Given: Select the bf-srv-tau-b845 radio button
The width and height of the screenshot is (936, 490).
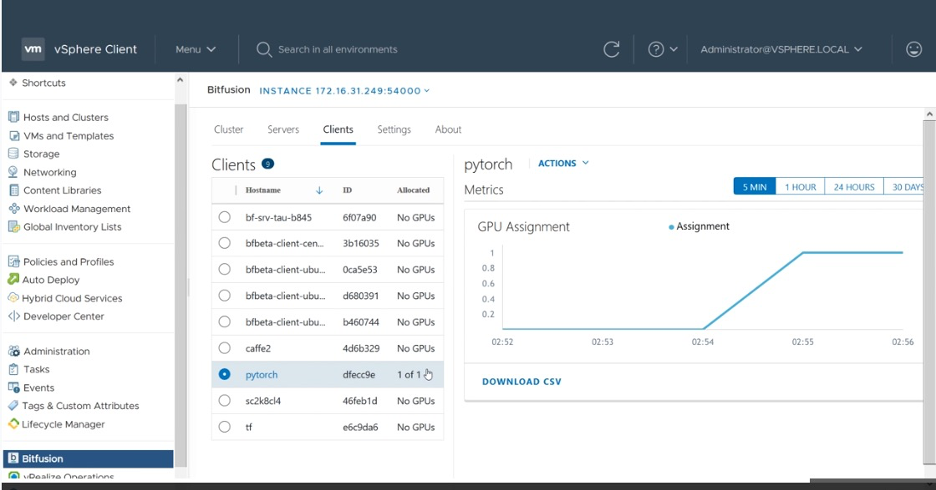Looking at the screenshot, I should 224,217.
